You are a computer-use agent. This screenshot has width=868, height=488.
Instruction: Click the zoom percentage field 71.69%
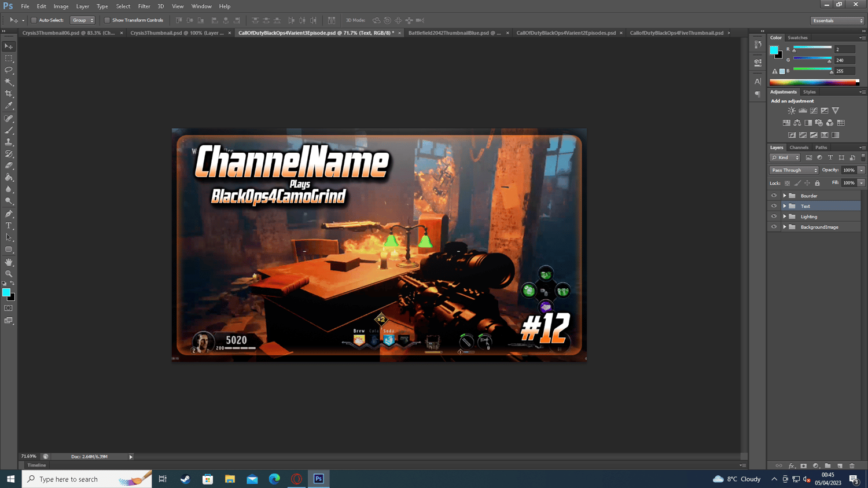click(29, 457)
